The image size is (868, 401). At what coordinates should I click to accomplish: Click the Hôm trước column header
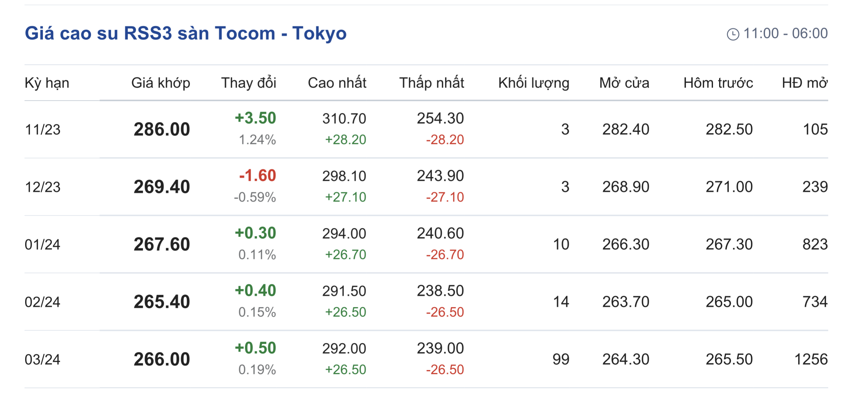718,83
